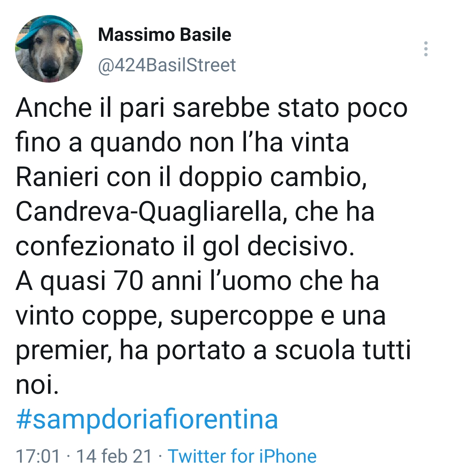Click the 14 feb 21 date
The height and width of the screenshot is (476, 451).
pyautogui.click(x=114, y=456)
